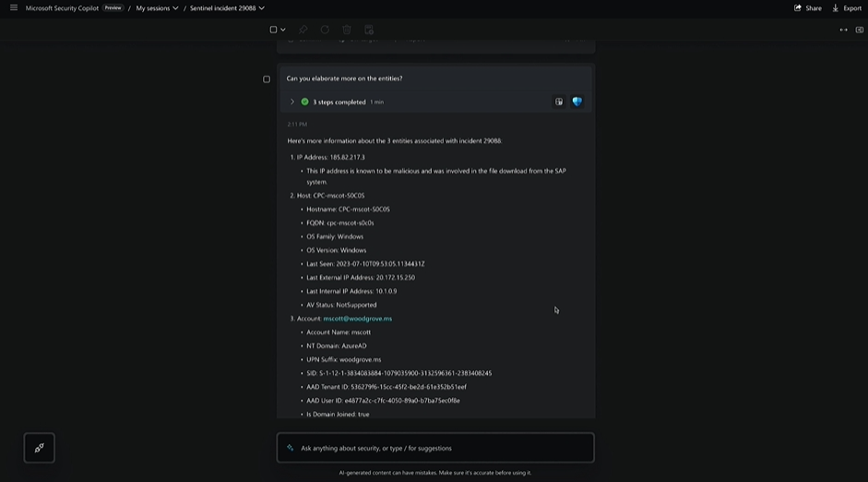The height and width of the screenshot is (482, 868).
Task: Open the 'Sentinel incident 29088' dropdown
Action: (227, 8)
